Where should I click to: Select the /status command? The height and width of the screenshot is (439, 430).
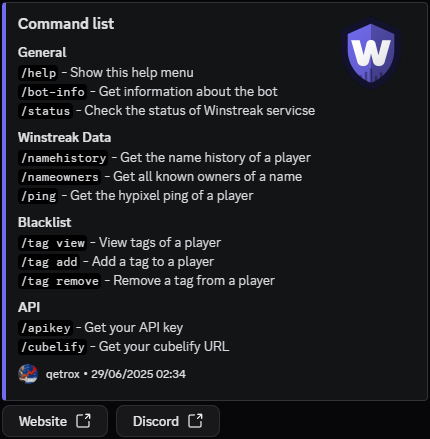pos(45,111)
